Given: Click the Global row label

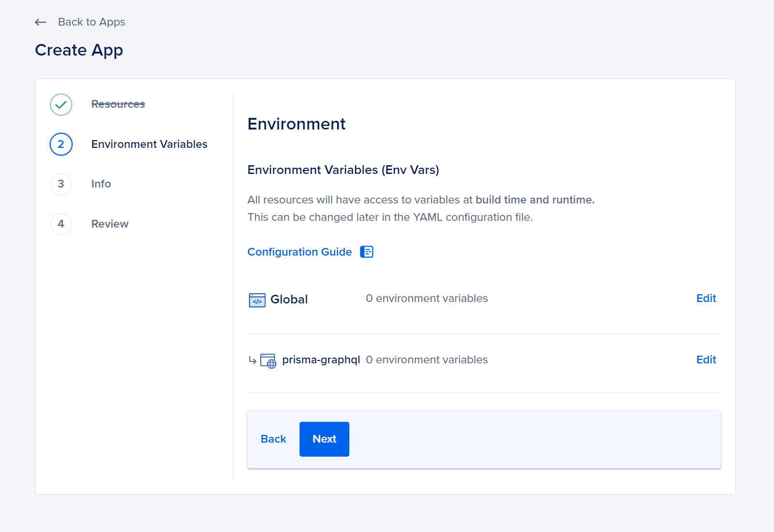Looking at the screenshot, I should pos(289,299).
